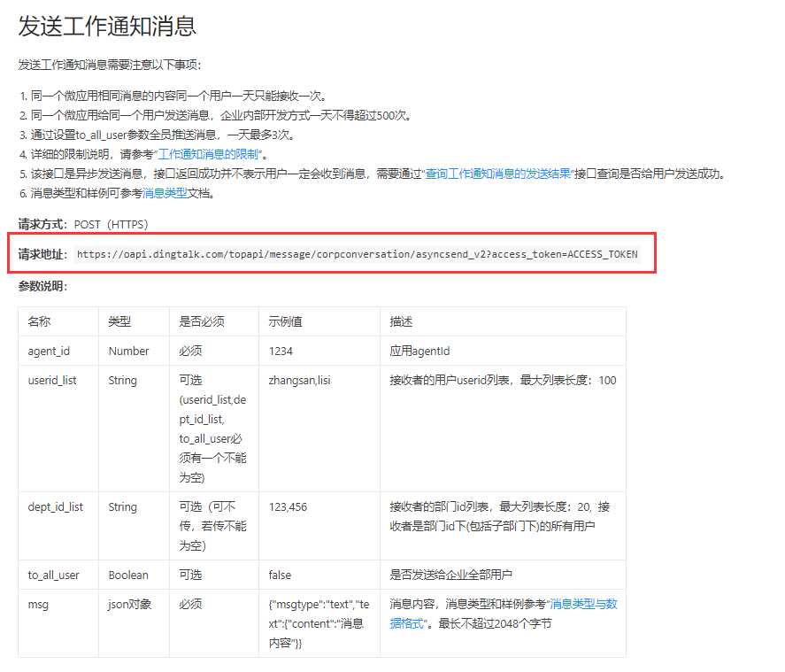This screenshot has height=672, width=785.
Task: Click the 发送工作通知消息 page heading
Action: coord(107,26)
